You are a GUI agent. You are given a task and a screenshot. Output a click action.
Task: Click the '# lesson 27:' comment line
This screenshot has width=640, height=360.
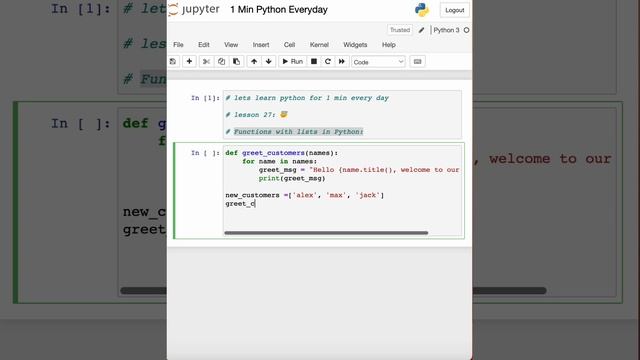(256, 115)
